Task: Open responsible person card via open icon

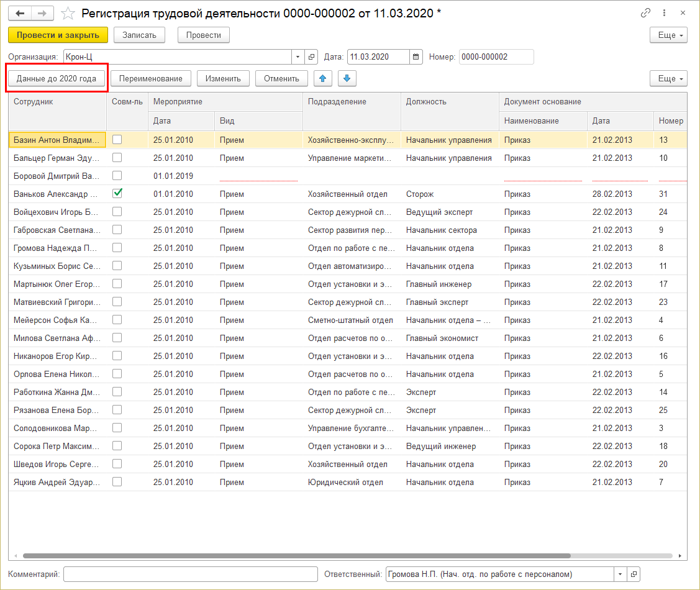Action: [634, 574]
